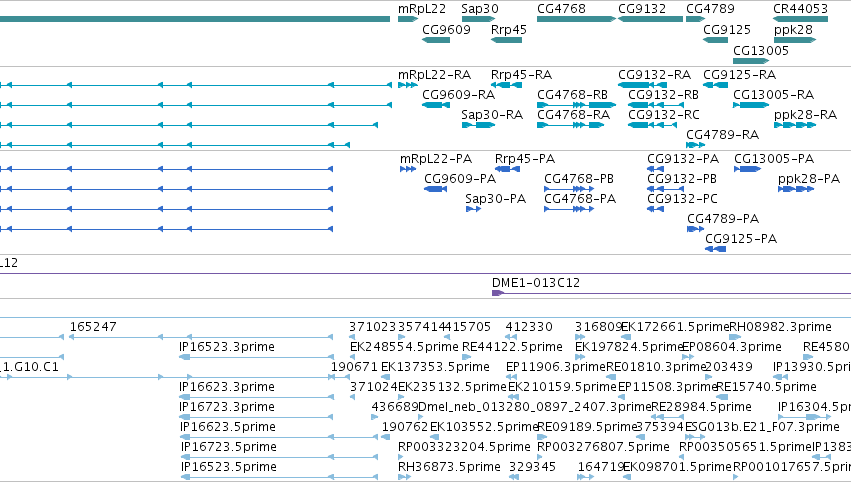Click the CG9132-RB transcript

[656, 105]
